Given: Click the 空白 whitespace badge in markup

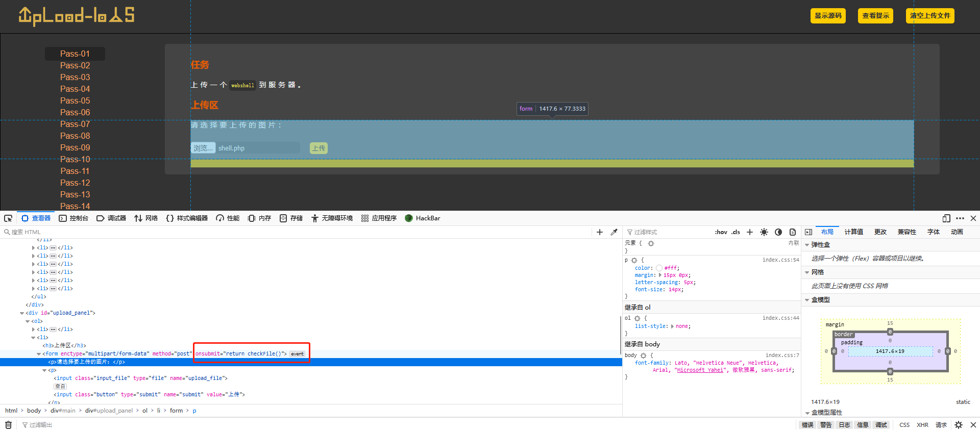Looking at the screenshot, I should (x=60, y=387).
